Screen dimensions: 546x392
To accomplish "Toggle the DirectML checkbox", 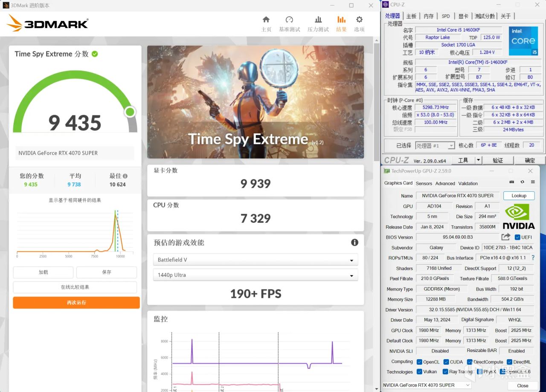I will pyautogui.click(x=509, y=362).
